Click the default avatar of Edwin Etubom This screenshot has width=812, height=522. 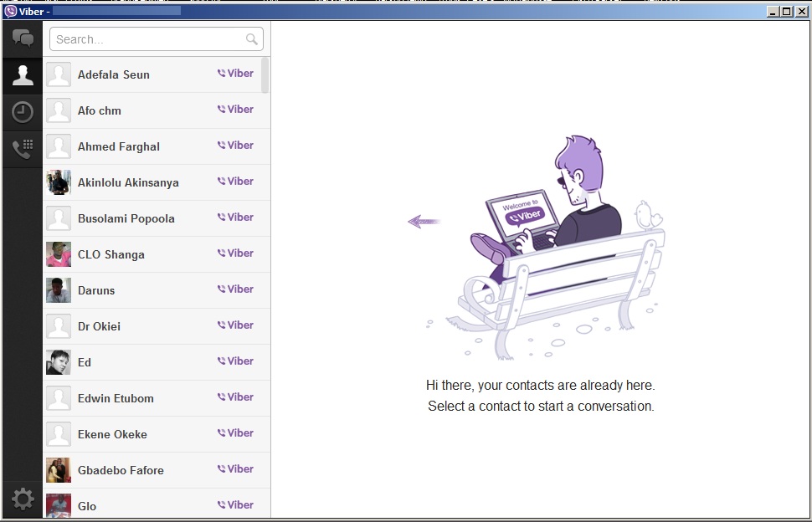click(x=59, y=398)
